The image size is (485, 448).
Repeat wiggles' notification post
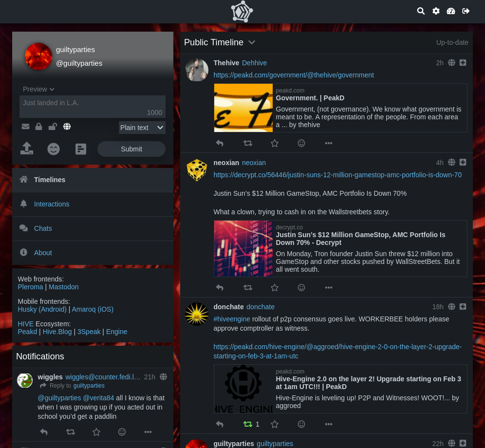(71, 432)
